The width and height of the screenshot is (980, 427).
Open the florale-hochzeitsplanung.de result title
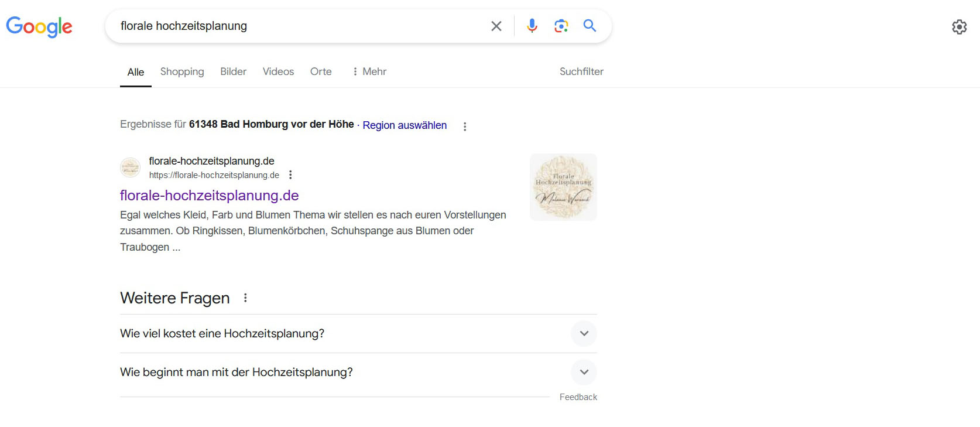coord(209,195)
